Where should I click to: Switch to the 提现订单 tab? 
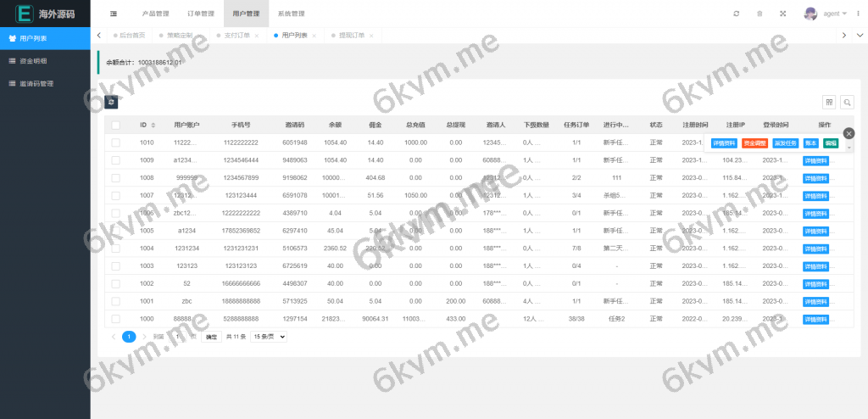tap(352, 36)
